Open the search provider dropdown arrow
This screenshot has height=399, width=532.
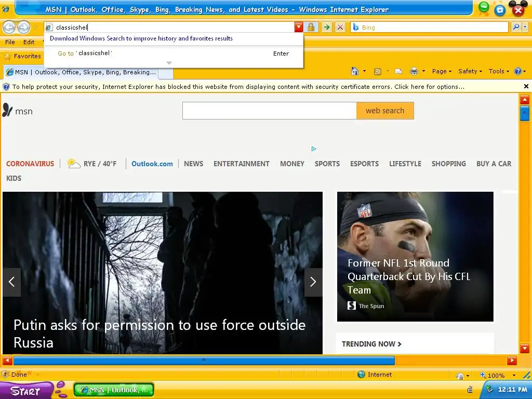pos(525,27)
